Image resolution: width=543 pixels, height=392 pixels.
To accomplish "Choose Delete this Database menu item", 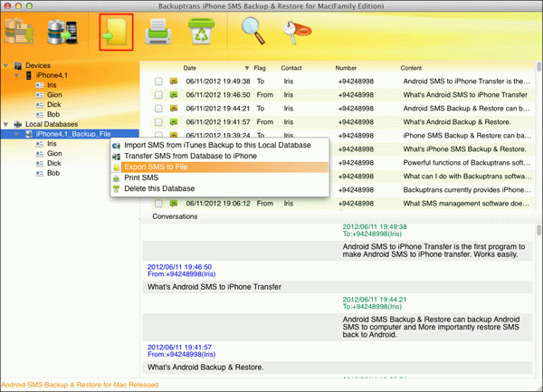I will 220,188.
